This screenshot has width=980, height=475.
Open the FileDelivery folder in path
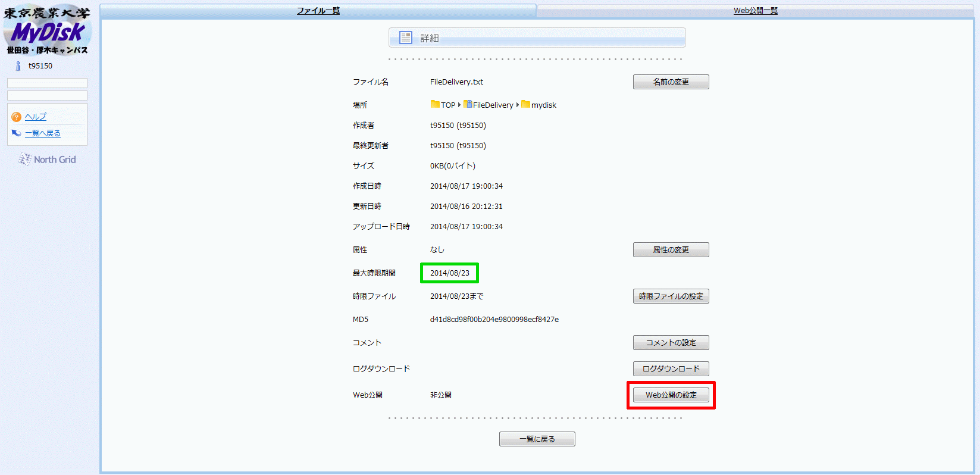[489, 105]
